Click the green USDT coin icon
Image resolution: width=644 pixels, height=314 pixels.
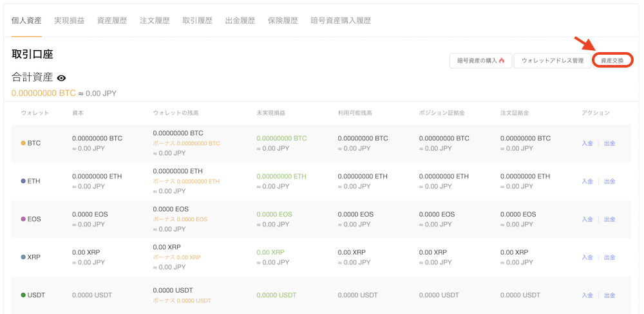coord(24,295)
